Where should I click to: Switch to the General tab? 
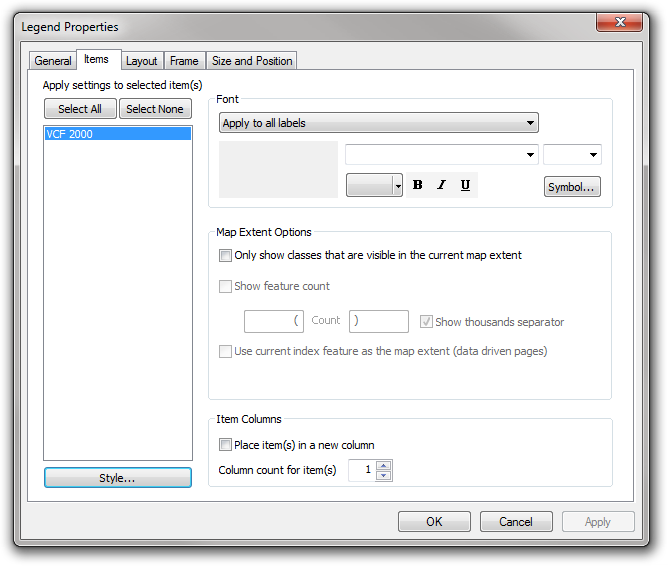click(53, 61)
